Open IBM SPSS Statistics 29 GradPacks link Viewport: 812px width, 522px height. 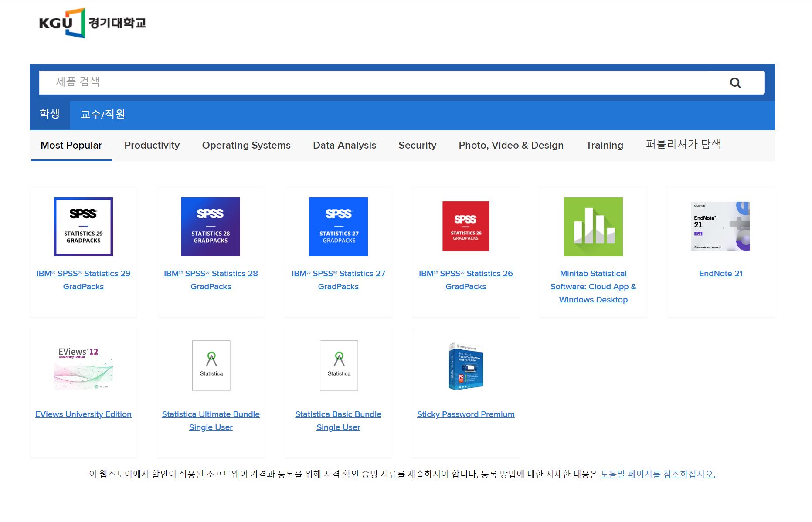coord(83,280)
